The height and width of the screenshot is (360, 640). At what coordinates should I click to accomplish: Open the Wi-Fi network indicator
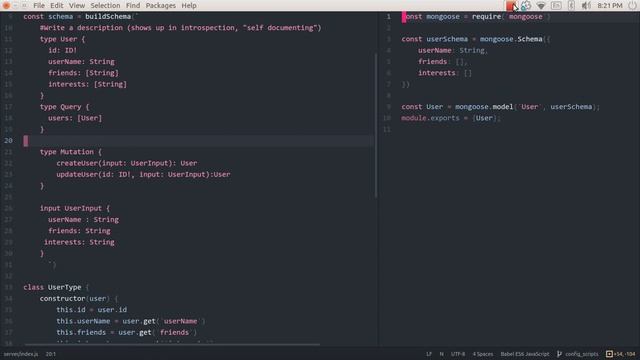pos(541,6)
